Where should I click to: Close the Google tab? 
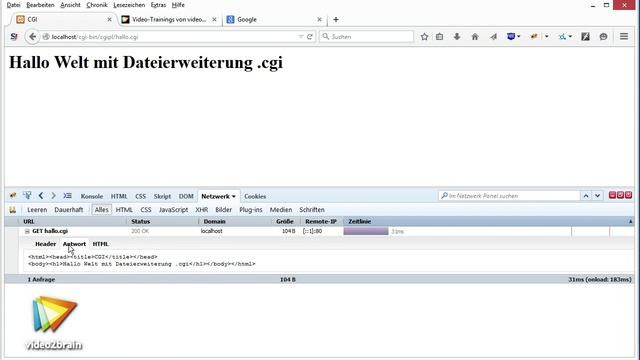pyautogui.click(x=319, y=20)
